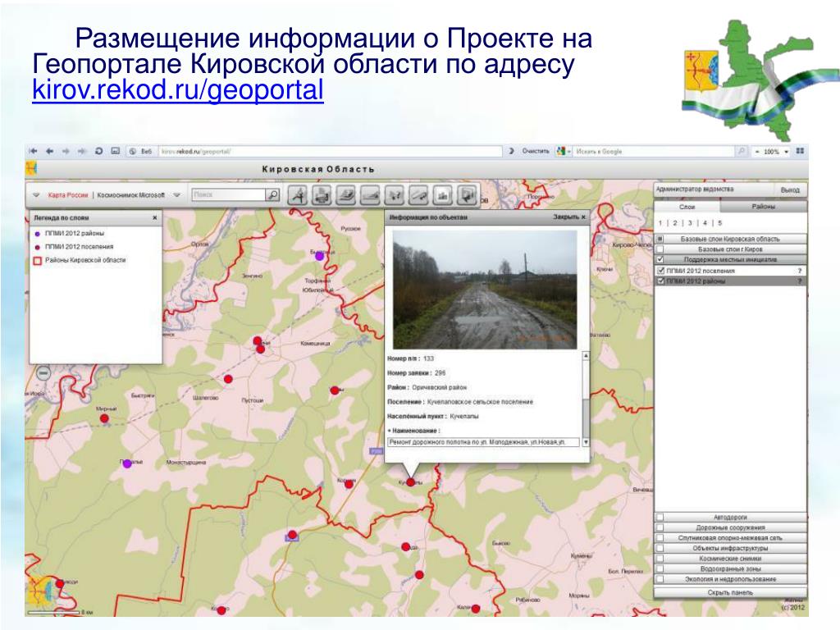This screenshot has height=630, width=840.
Task: Select page 5 in the layers panel
Action: pyautogui.click(x=720, y=223)
